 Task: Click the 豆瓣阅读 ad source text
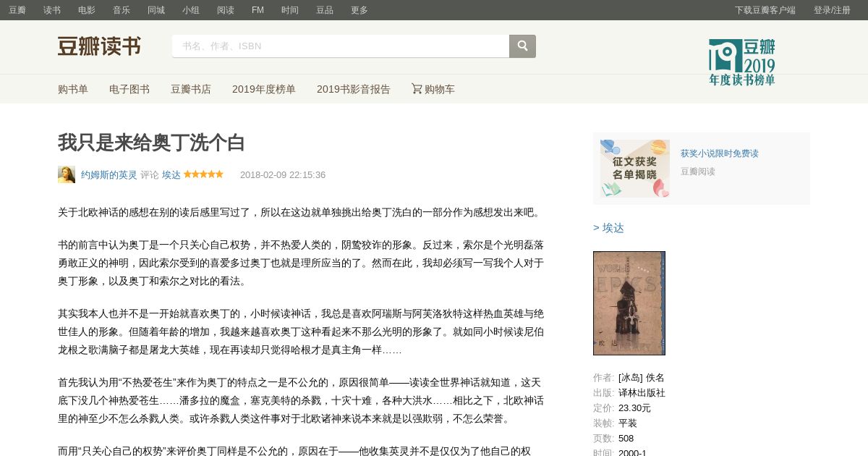(x=698, y=172)
